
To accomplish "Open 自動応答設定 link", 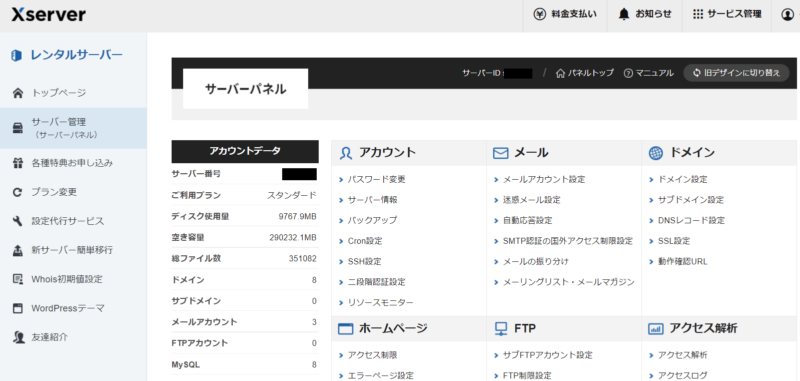I will coord(528,220).
